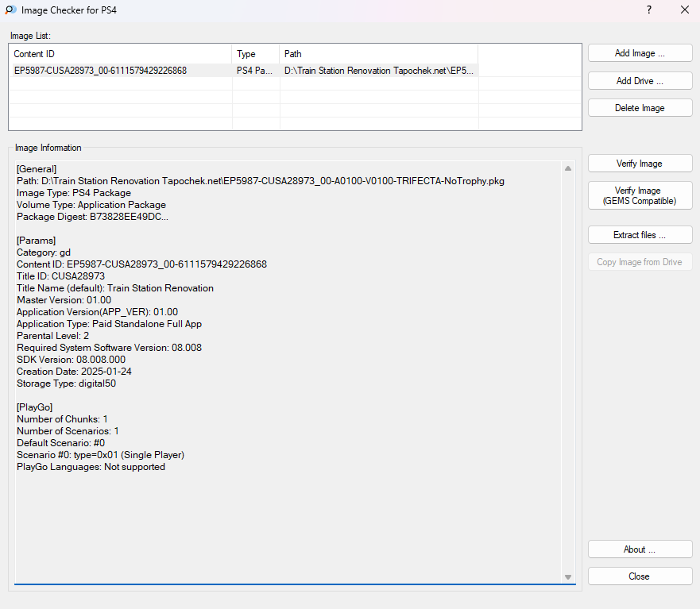Screen dimensions: 700x609
Task: Click 'SDK Version: 08.008.000' line
Action: point(71,360)
